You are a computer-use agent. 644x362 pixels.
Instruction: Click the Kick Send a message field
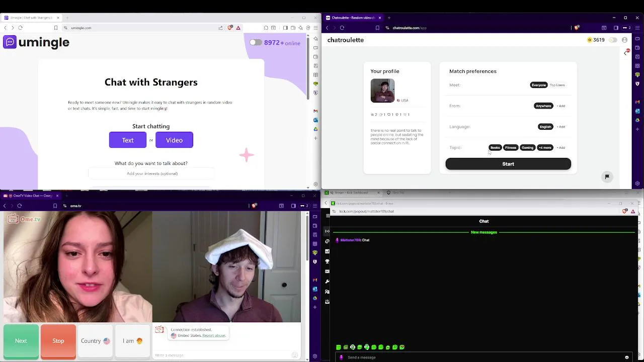point(483,357)
